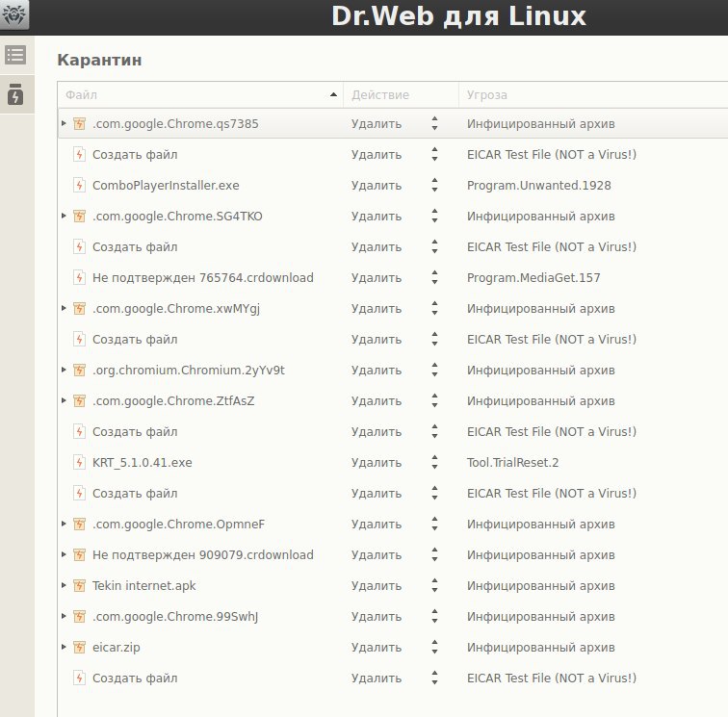Click Инфицированный архив for eicar.zip

pos(541,648)
